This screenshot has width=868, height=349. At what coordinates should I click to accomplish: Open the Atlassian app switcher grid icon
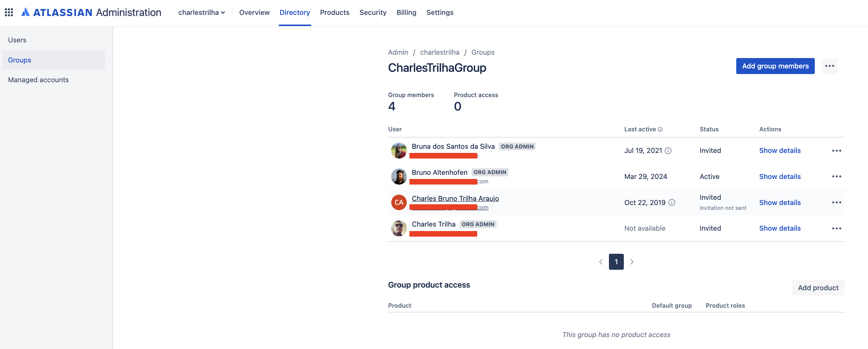(x=9, y=12)
